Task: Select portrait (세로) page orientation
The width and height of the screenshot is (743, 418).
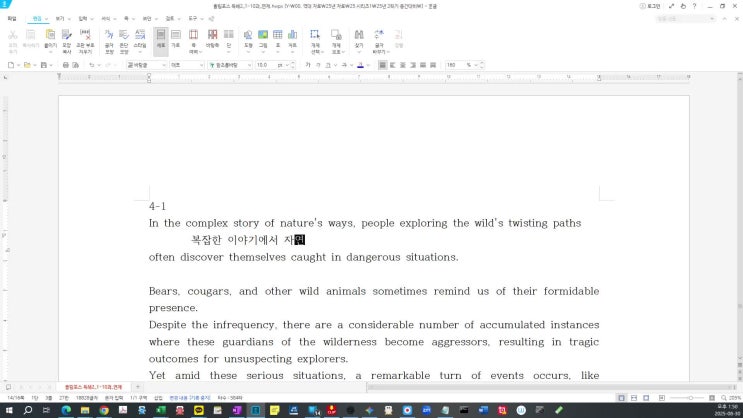Action: (160, 38)
